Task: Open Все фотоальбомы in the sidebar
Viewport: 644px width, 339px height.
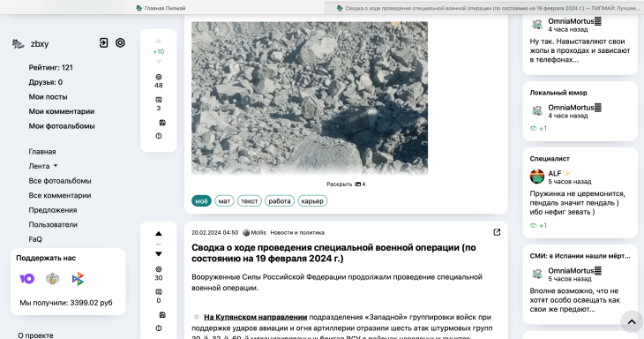Action: [x=60, y=181]
